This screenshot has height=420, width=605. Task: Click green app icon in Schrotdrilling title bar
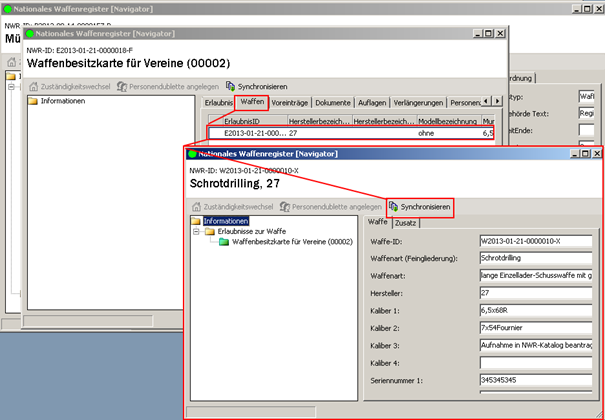click(192, 155)
